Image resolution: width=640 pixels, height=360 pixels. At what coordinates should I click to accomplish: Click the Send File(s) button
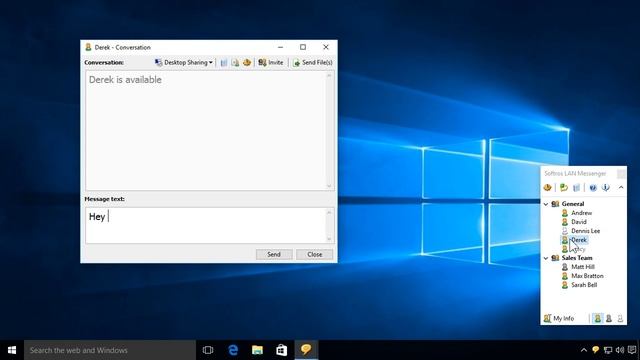[313, 62]
